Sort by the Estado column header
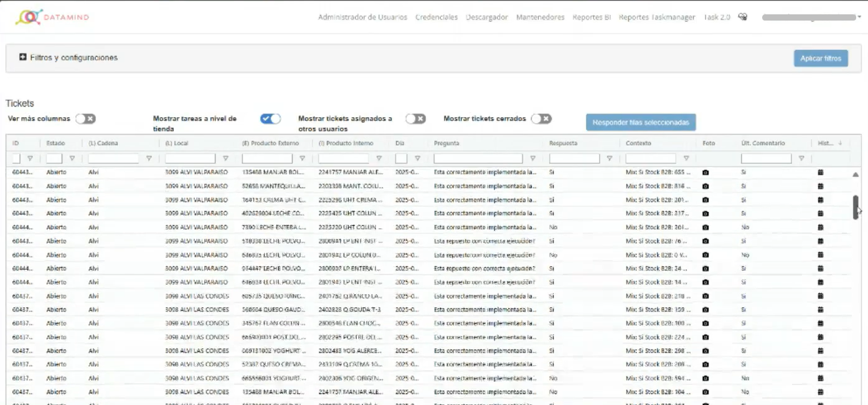This screenshot has width=868, height=405. tap(55, 143)
